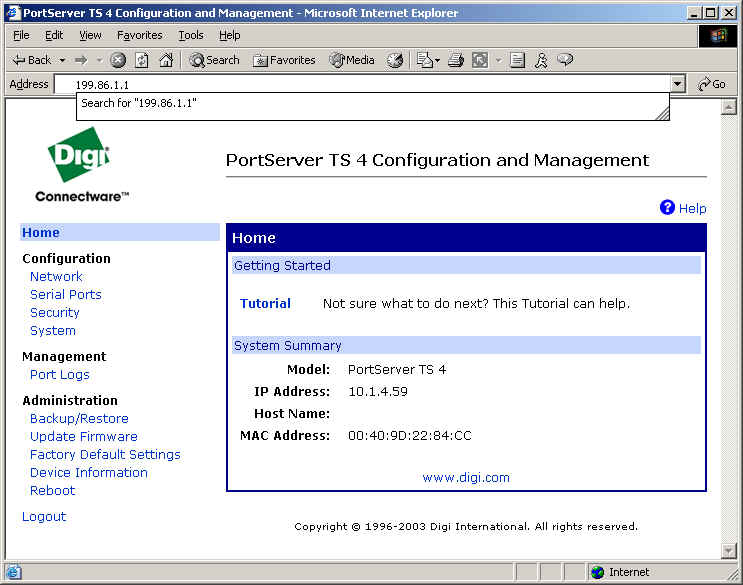The image size is (743, 585).
Task: Open the Favorites toolbar button
Action: [285, 60]
